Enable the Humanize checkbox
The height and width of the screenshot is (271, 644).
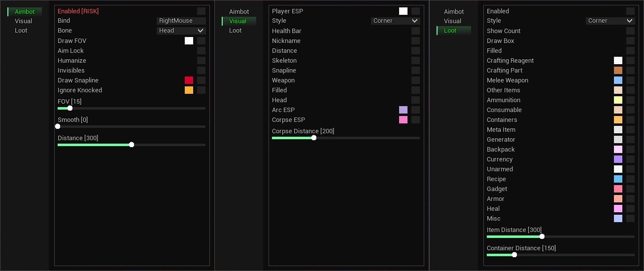pos(201,60)
